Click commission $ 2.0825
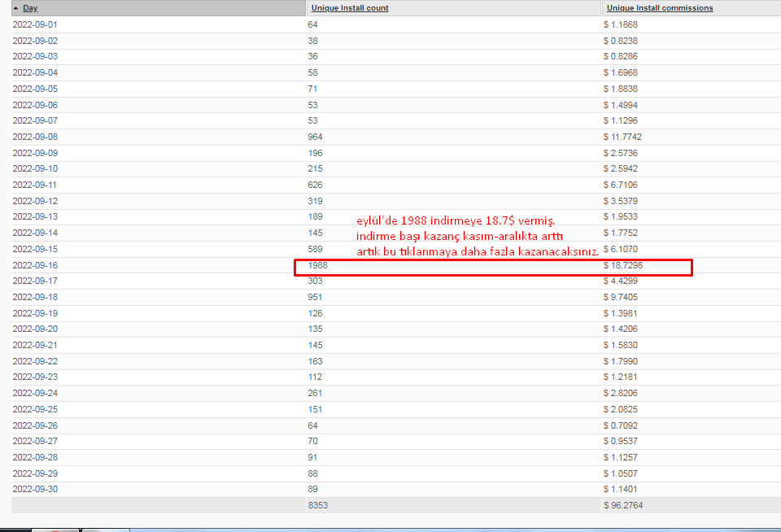Screen dimensions: 781x532 620,409
